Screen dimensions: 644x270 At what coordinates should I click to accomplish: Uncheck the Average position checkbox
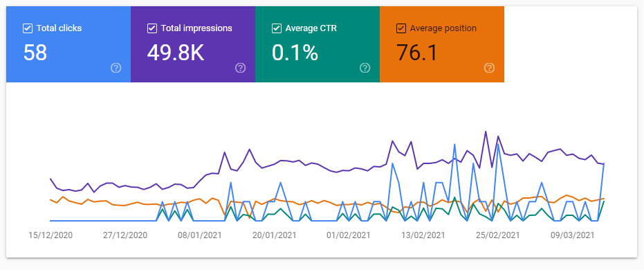click(x=401, y=28)
